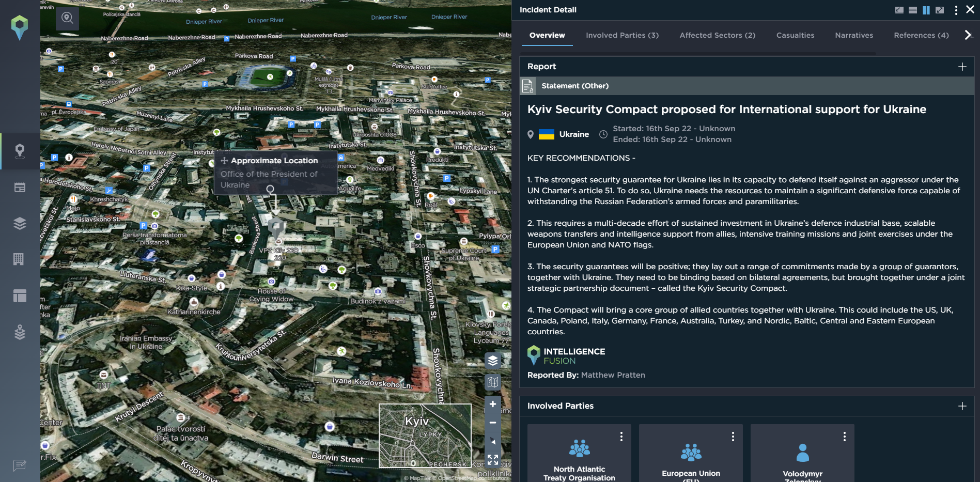
Task: Click the map layers button above zoom controls
Action: [493, 361]
